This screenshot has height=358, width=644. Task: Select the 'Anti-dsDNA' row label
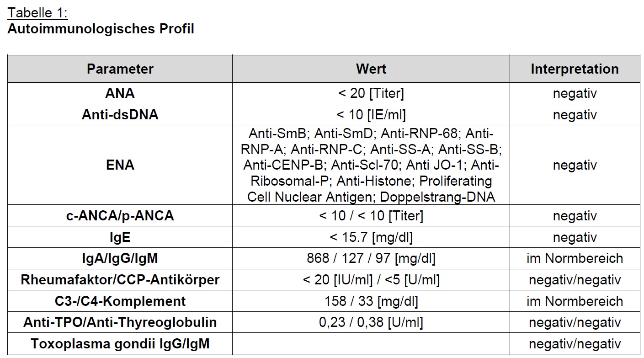tap(120, 114)
